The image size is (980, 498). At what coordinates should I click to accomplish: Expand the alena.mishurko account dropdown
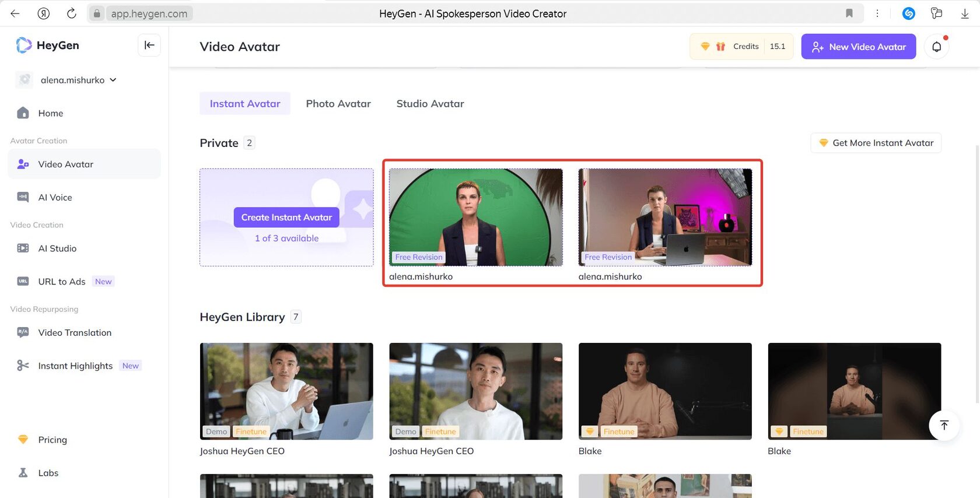113,80
